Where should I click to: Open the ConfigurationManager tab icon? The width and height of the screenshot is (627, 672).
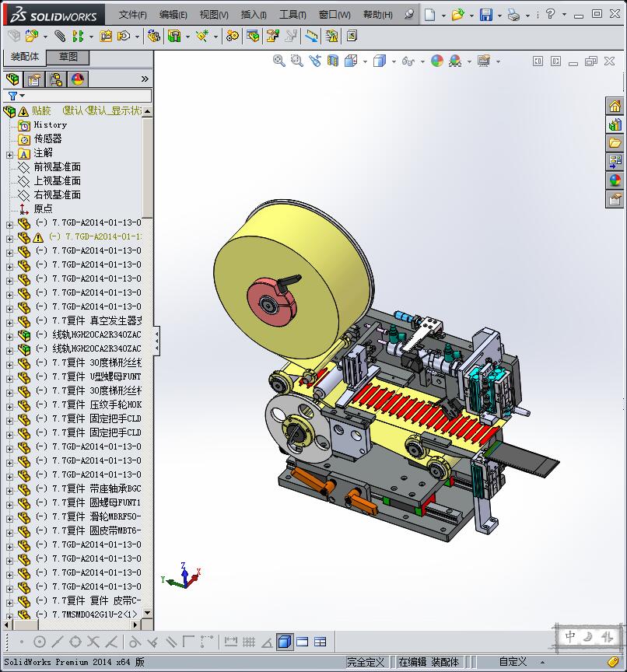(x=56, y=79)
